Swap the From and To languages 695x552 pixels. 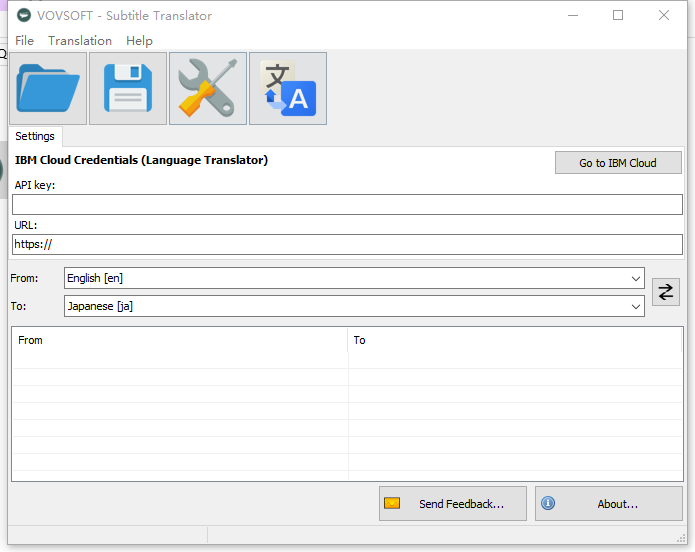coord(665,292)
